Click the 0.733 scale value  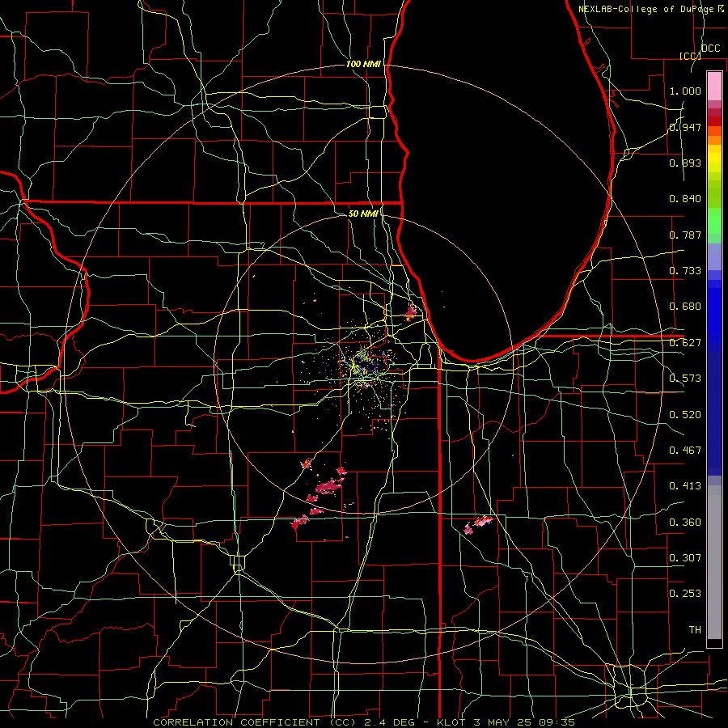[685, 271]
